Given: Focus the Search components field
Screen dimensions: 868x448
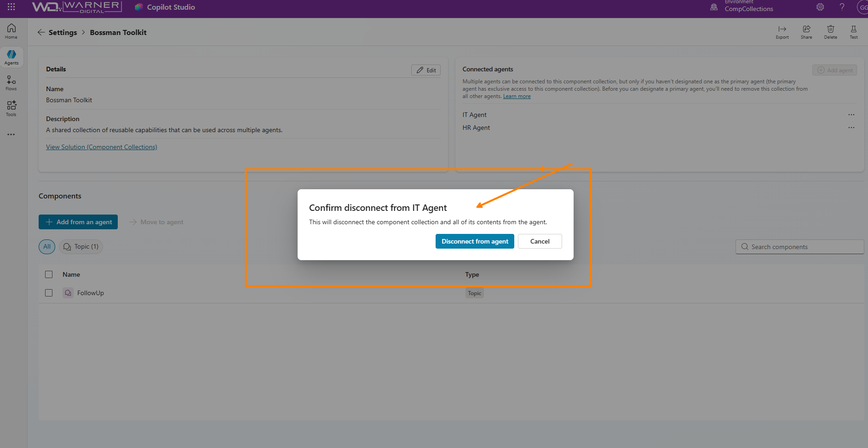Looking at the screenshot, I should point(799,247).
